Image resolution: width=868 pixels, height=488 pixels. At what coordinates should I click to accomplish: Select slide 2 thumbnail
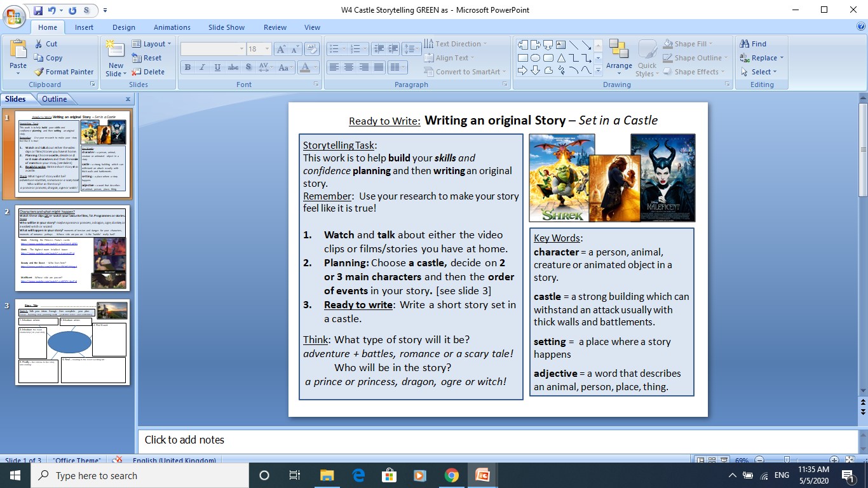[x=72, y=248]
